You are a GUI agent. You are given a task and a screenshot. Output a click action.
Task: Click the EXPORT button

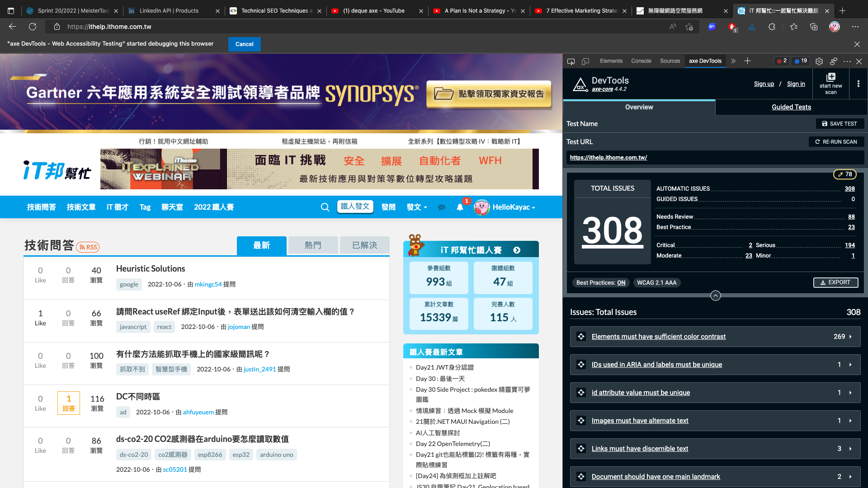pyautogui.click(x=835, y=282)
